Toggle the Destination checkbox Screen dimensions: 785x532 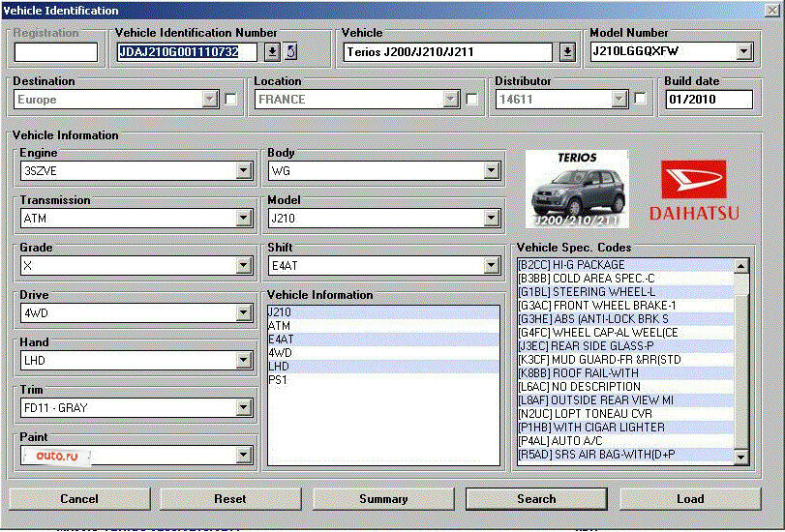(x=230, y=99)
